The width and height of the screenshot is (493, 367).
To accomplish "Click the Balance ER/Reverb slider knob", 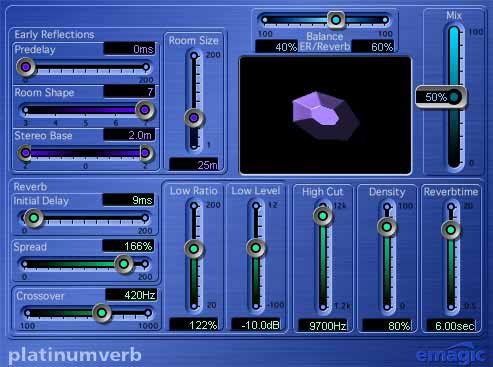I will click(x=336, y=20).
